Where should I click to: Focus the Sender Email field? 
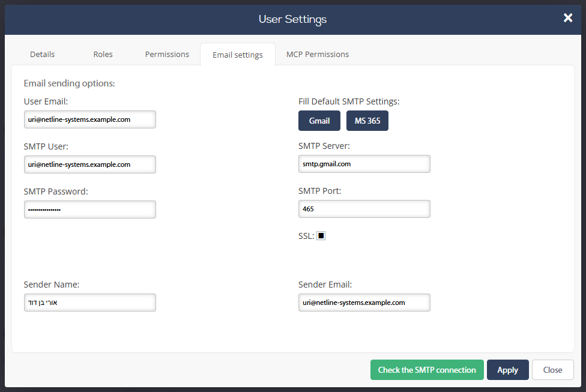coord(364,303)
